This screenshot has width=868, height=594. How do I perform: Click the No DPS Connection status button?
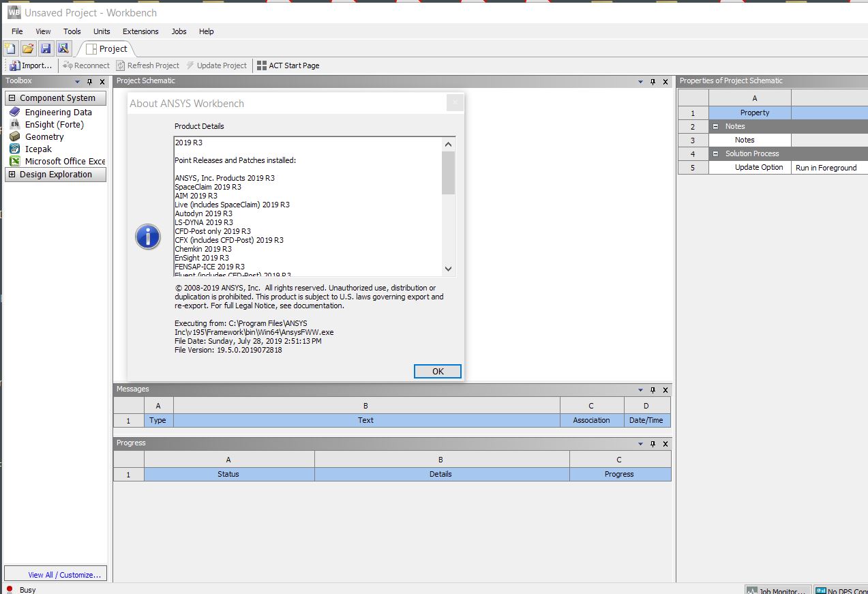(841, 590)
